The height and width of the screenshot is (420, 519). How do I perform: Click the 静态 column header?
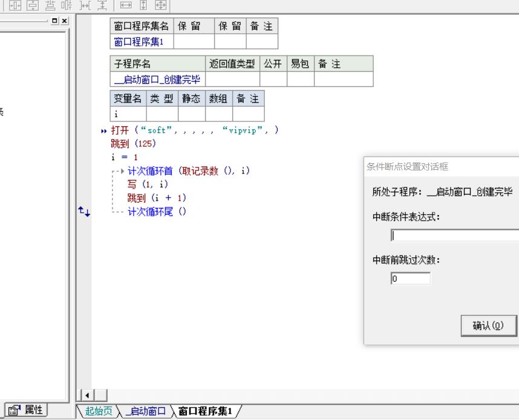pos(192,99)
